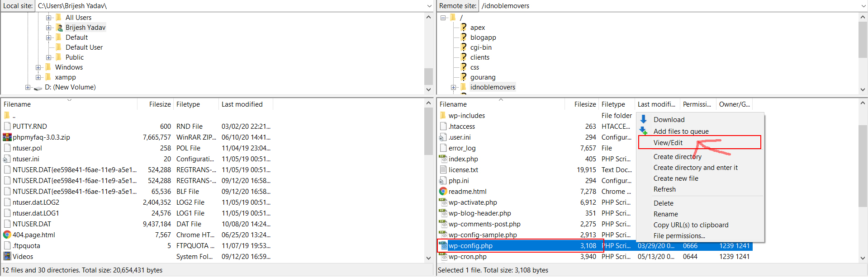Screen dimensions: 868x277
Task: Click the idnoblemovers folder icon in remote tree
Action: coord(464,87)
